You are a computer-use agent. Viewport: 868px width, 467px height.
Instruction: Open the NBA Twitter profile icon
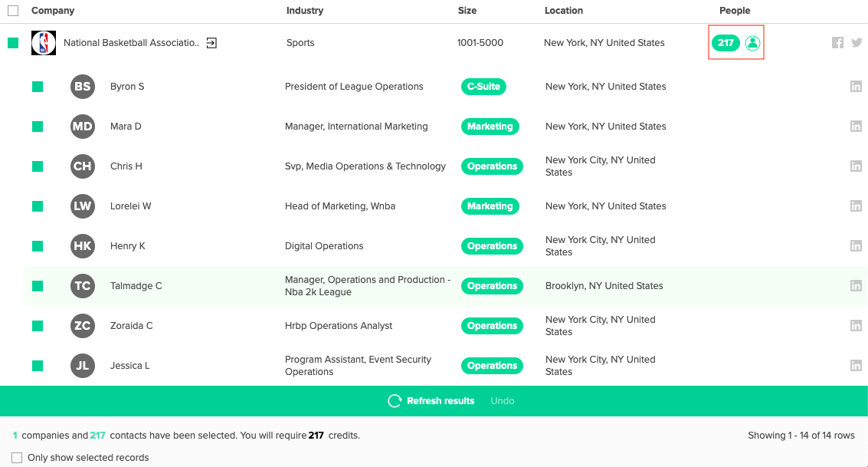coord(857,43)
